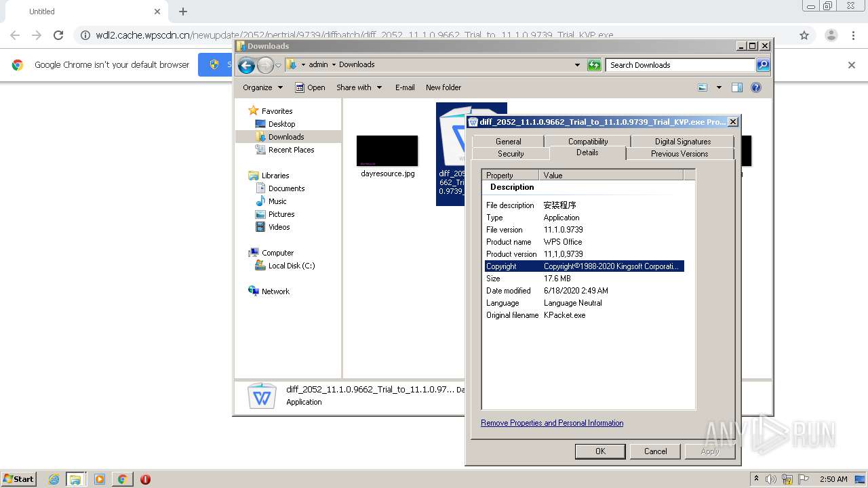Click the Value column header
This screenshot has height=488, width=868.
[x=611, y=176]
